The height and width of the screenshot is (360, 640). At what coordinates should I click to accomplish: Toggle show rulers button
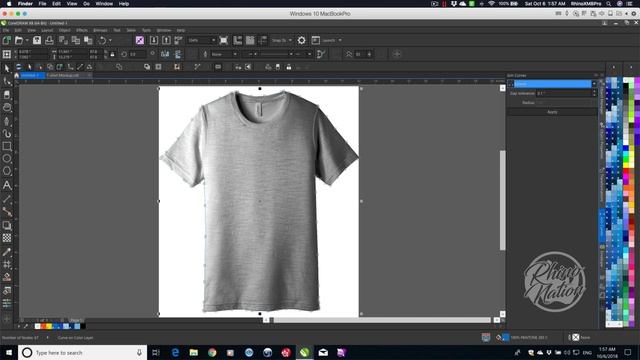[x=238, y=40]
